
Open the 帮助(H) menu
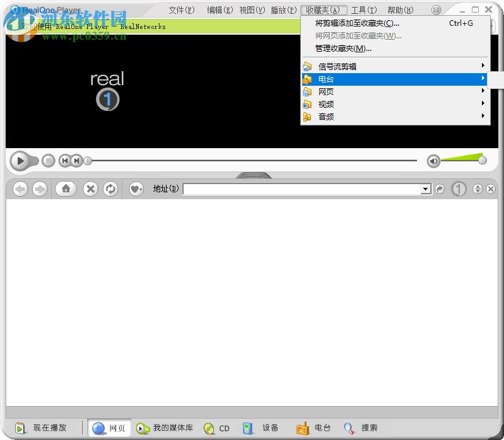[x=400, y=10]
